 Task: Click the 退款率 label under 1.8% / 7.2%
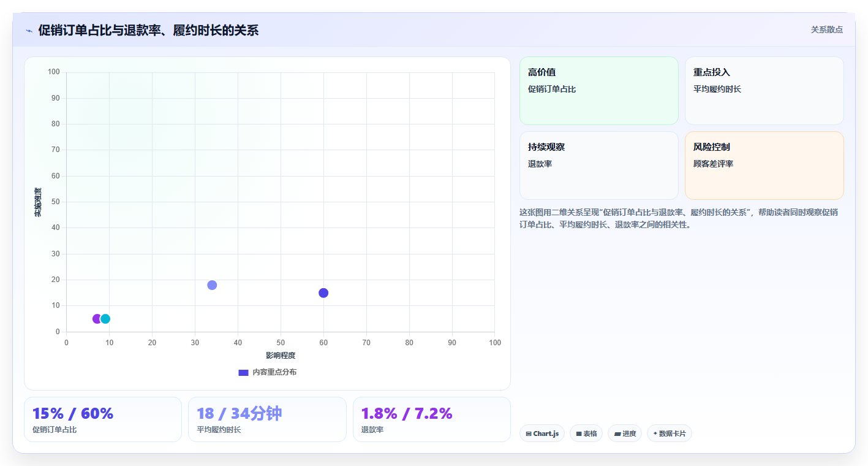click(x=372, y=430)
